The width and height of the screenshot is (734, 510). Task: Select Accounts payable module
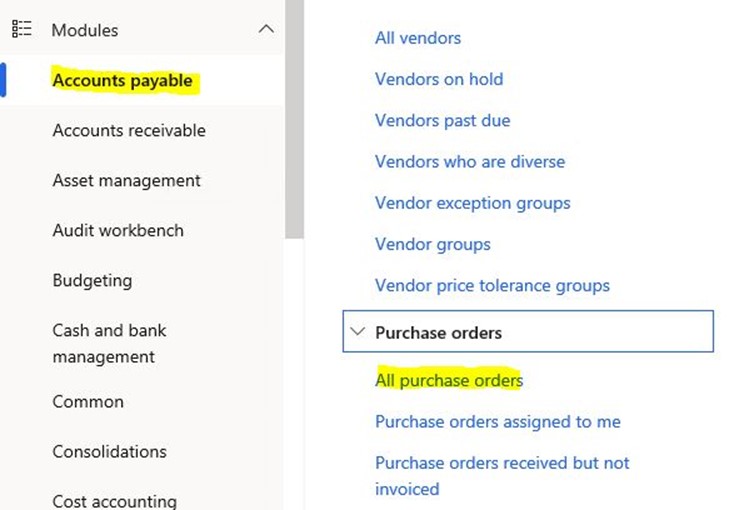pos(122,80)
